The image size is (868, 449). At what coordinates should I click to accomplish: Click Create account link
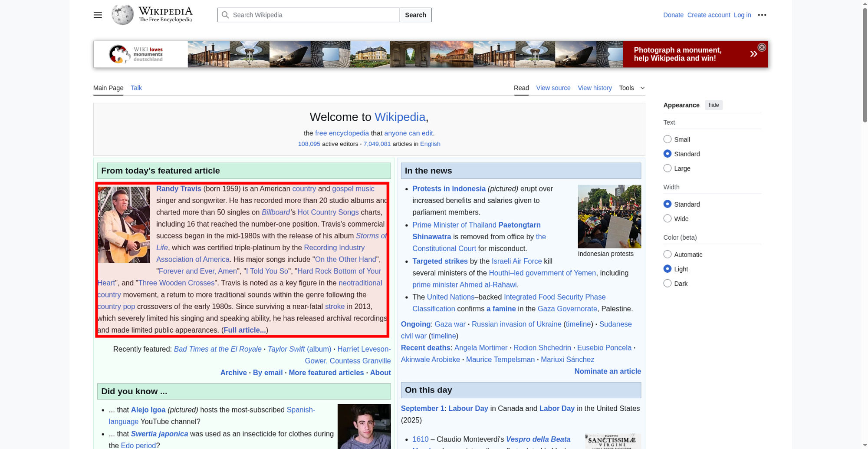point(709,15)
